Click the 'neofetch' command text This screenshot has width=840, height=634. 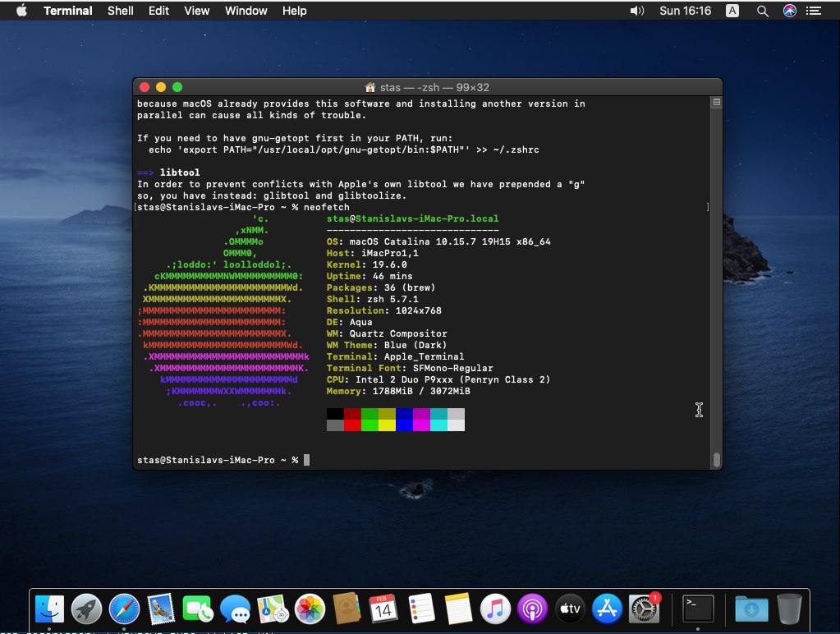[327, 208]
